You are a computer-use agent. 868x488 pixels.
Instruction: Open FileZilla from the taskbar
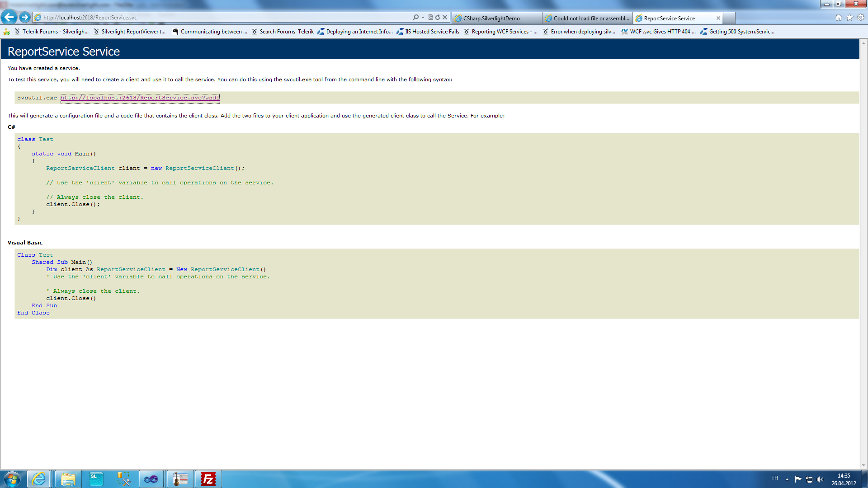click(x=208, y=479)
